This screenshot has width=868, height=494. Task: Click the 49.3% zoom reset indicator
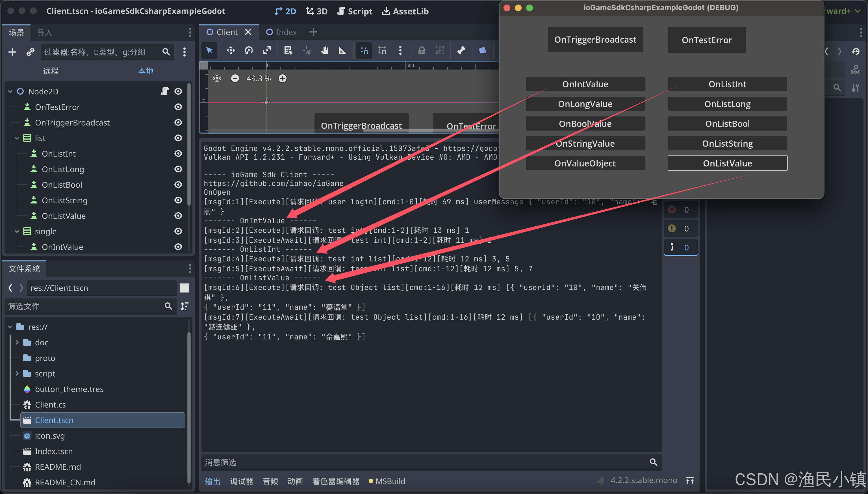point(258,78)
